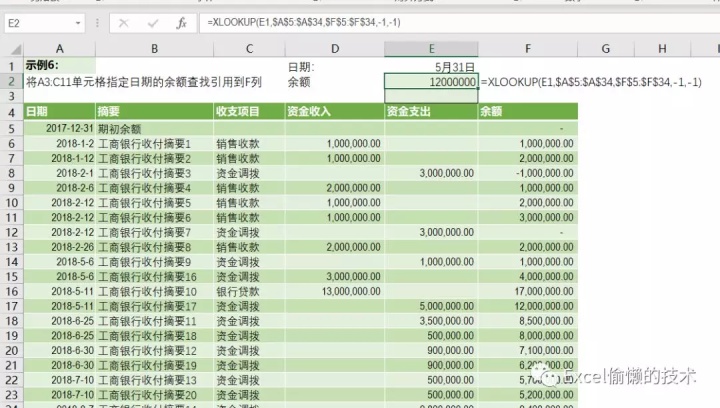This screenshot has width=720, height=408.
Task: Select column F header
Action: coord(528,49)
